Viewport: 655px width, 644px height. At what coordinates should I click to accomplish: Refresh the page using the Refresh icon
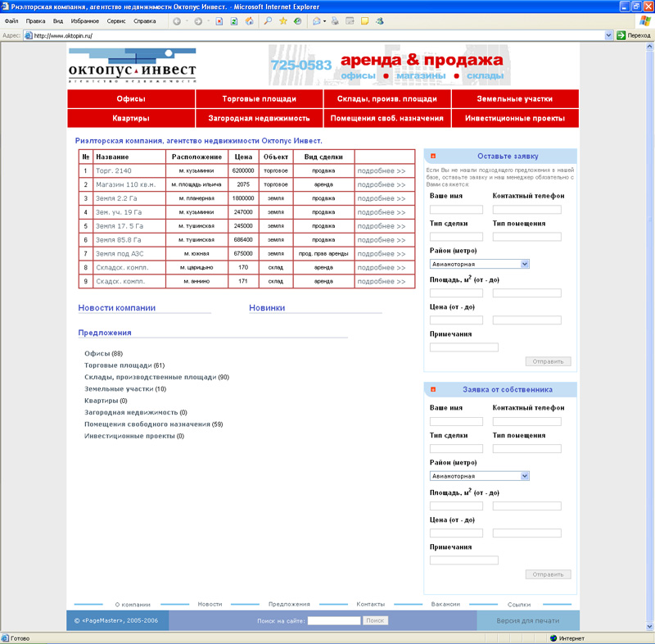click(234, 21)
